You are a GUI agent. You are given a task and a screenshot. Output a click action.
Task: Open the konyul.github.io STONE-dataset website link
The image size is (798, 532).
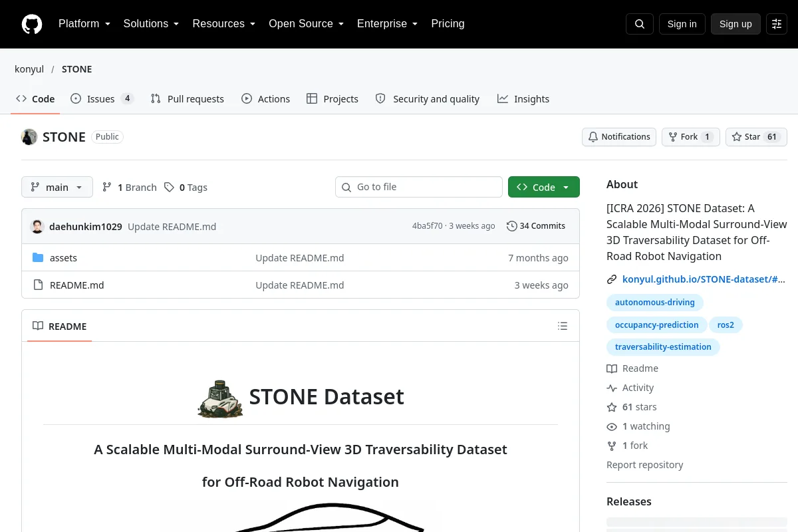[x=704, y=279]
